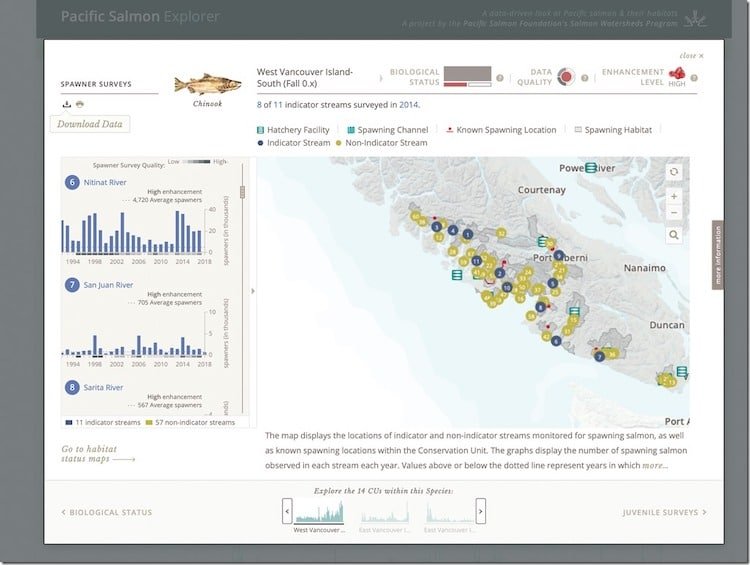Open Biological Status help question mark
Screen dimensions: 750x565
tap(500, 78)
